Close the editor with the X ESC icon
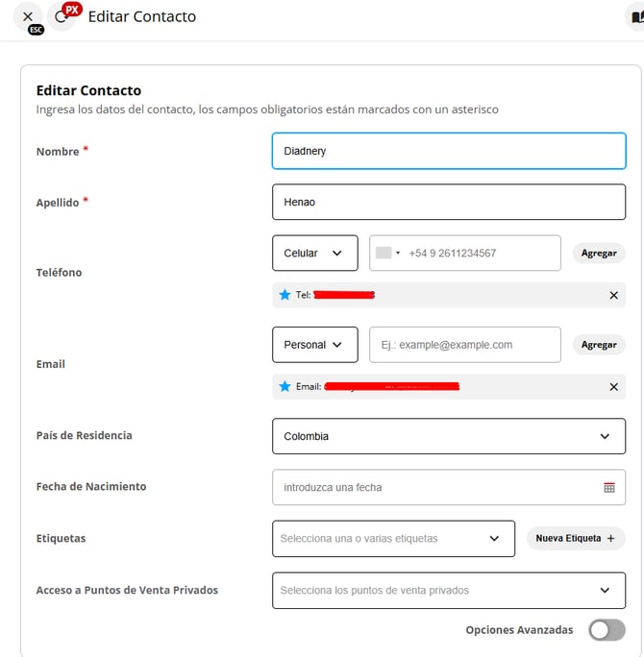 [x=28, y=17]
